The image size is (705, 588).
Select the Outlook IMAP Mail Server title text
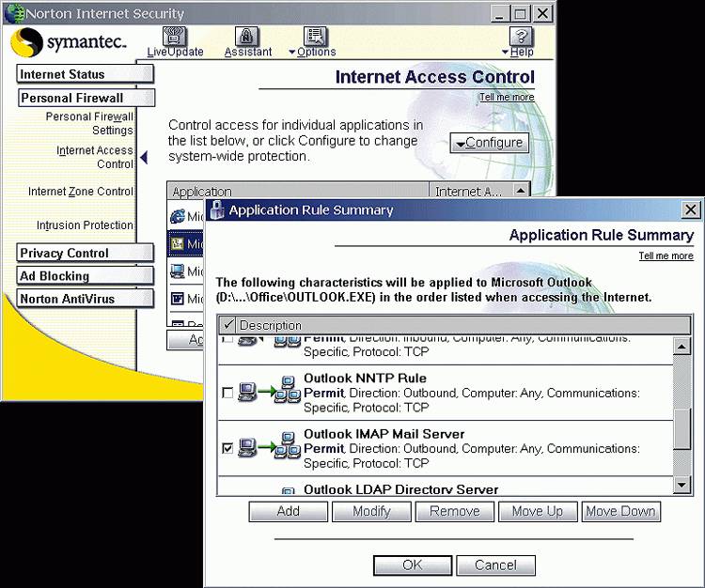(384, 434)
